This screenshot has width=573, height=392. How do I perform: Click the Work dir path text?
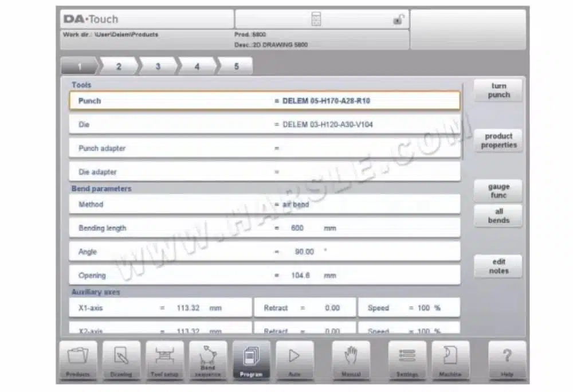pos(111,34)
